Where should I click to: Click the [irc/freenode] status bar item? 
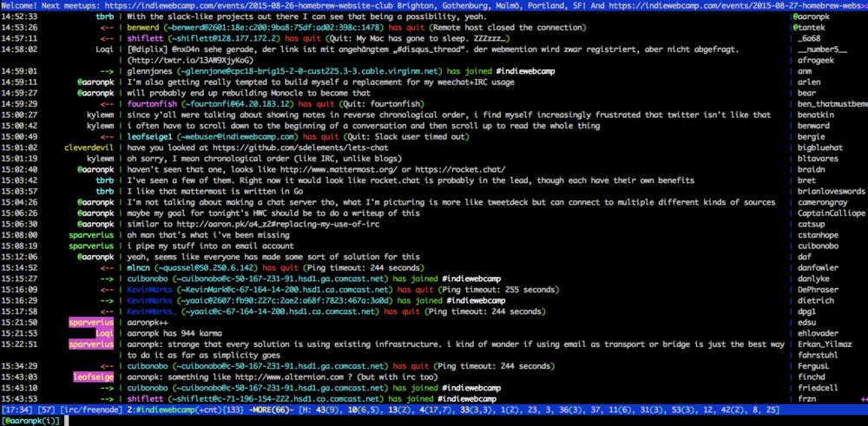[x=84, y=410]
